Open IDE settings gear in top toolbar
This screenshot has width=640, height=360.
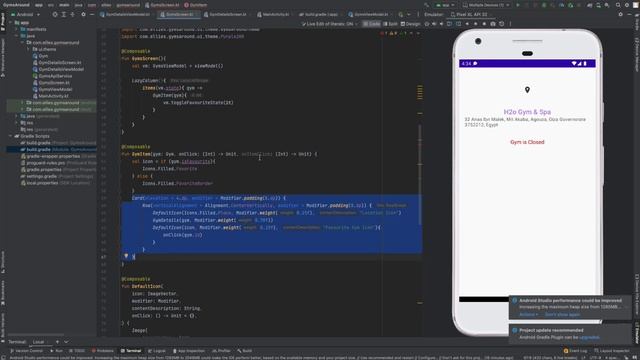627,5
